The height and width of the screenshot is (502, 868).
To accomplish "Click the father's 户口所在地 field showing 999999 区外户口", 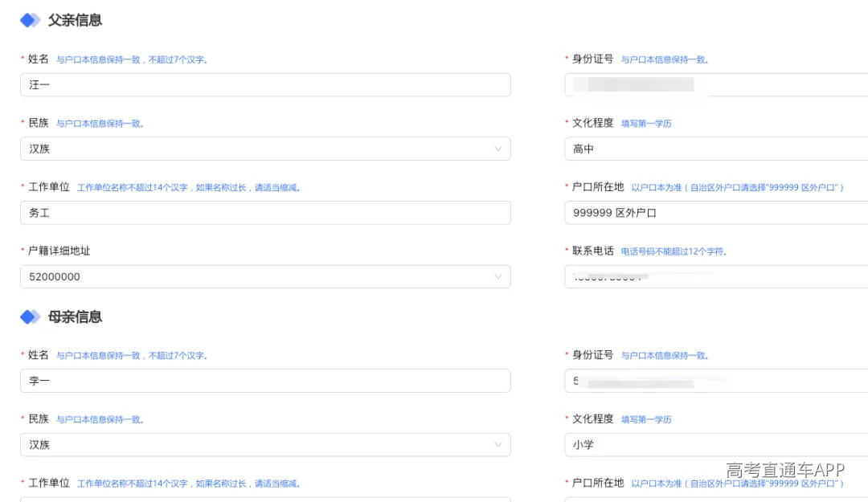I will click(716, 213).
